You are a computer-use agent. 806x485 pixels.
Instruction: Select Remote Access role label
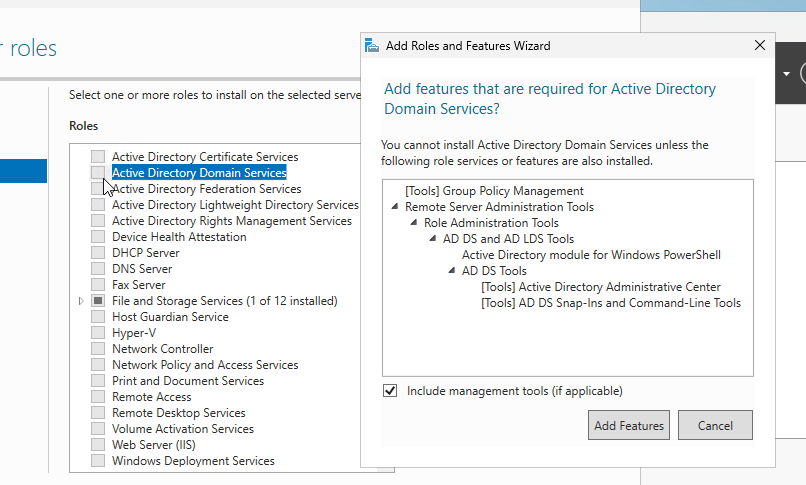(152, 397)
